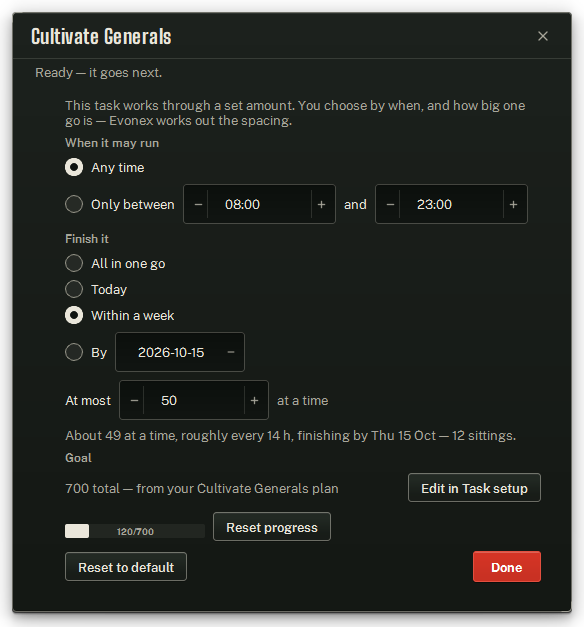Click the 08:00 start time field
This screenshot has height=627, width=584.
click(259, 204)
